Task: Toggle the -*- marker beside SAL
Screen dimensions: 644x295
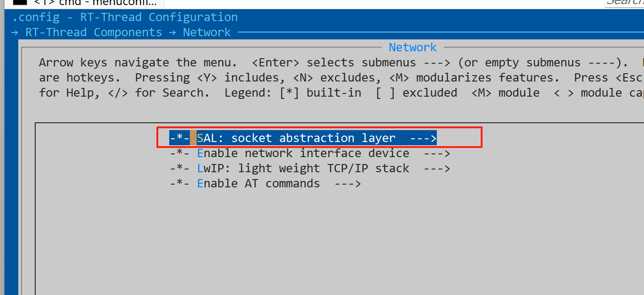Action: click(x=179, y=138)
